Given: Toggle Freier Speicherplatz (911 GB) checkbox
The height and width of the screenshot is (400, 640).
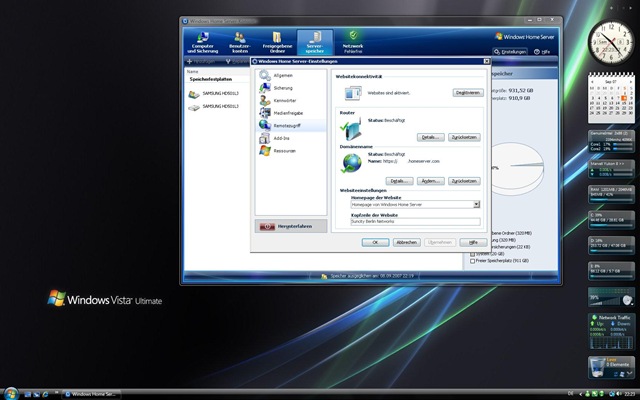Looking at the screenshot, I should (x=472, y=261).
